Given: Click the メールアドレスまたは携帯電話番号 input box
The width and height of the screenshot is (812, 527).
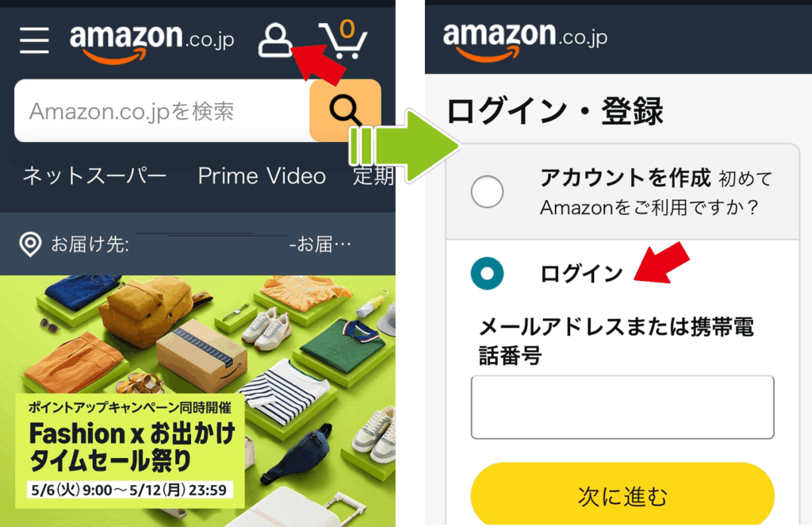Looking at the screenshot, I should [x=622, y=407].
